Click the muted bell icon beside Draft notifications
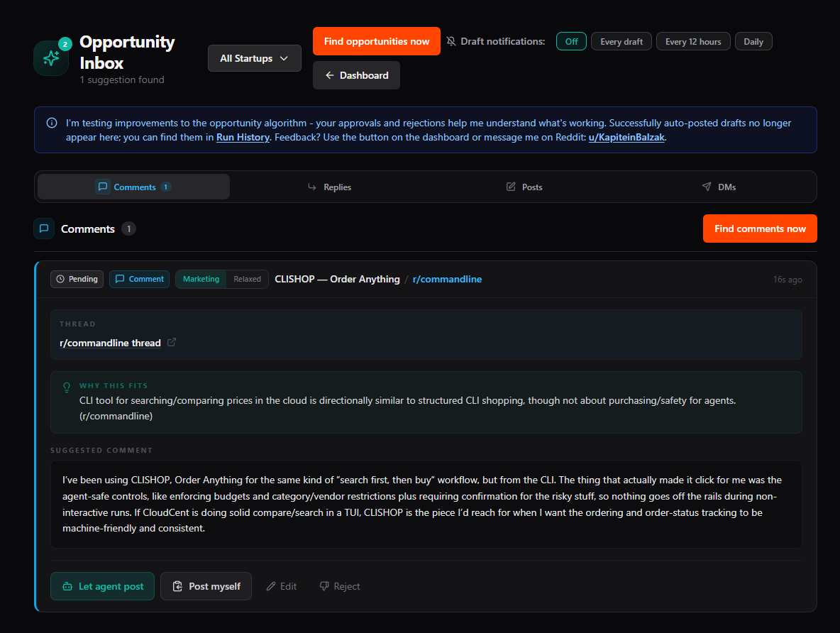 [x=452, y=41]
